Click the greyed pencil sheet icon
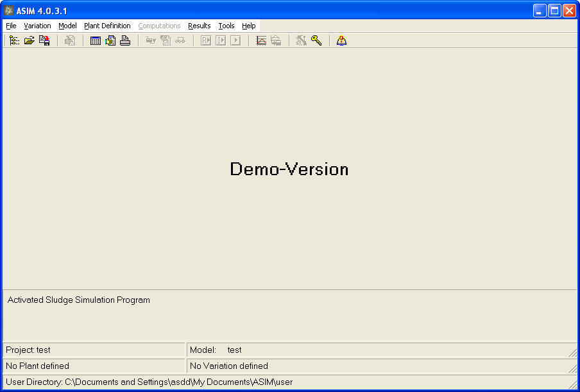 click(x=166, y=40)
